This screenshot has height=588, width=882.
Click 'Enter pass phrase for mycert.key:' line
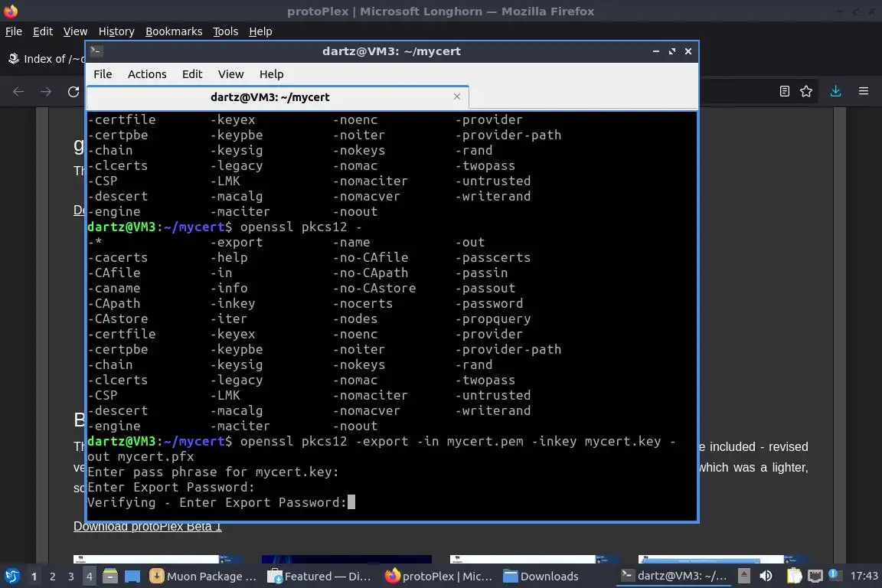pos(213,472)
